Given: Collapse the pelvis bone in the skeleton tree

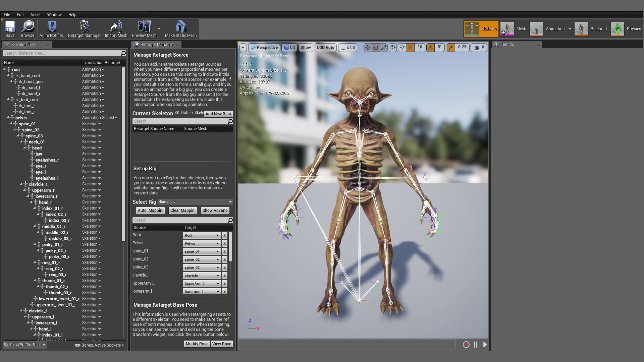Looking at the screenshot, I should [8, 118].
